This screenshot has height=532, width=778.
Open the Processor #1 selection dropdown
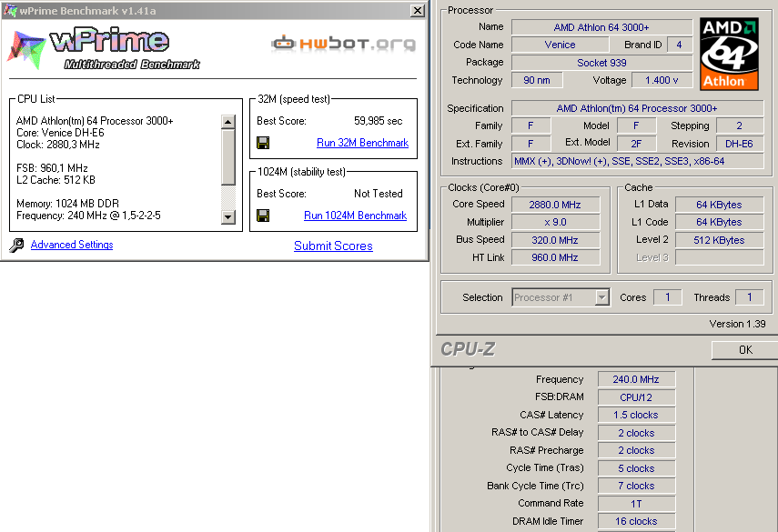coord(601,297)
